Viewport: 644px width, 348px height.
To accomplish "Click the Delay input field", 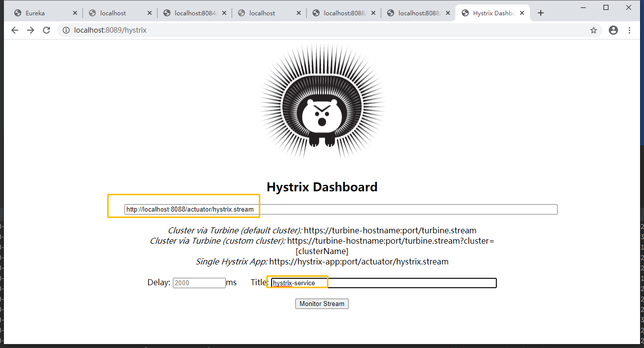I will 199,283.
